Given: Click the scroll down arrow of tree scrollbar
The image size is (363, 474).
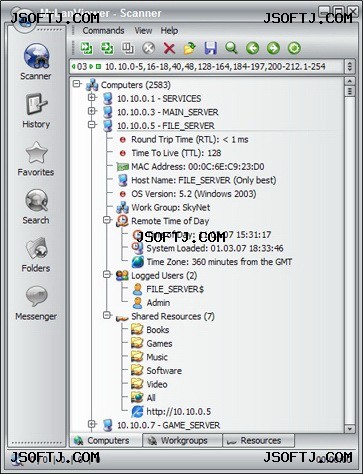Looking at the screenshot, I should [x=349, y=428].
